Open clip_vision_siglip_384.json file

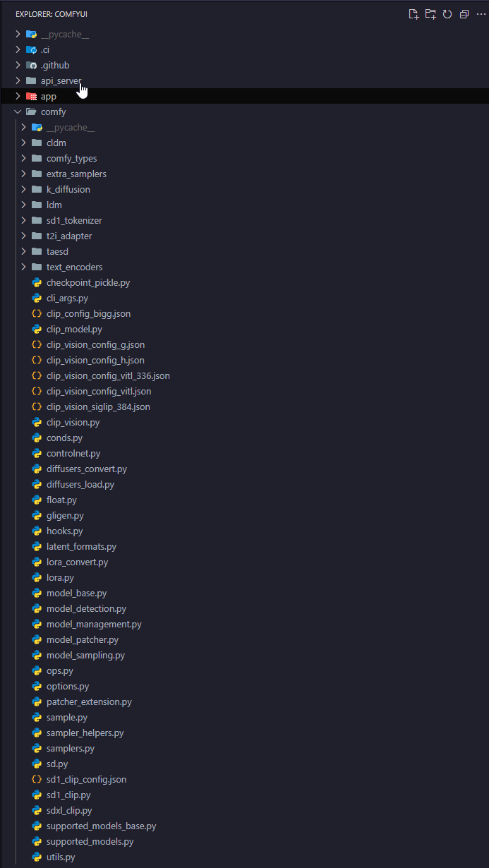[x=98, y=406]
